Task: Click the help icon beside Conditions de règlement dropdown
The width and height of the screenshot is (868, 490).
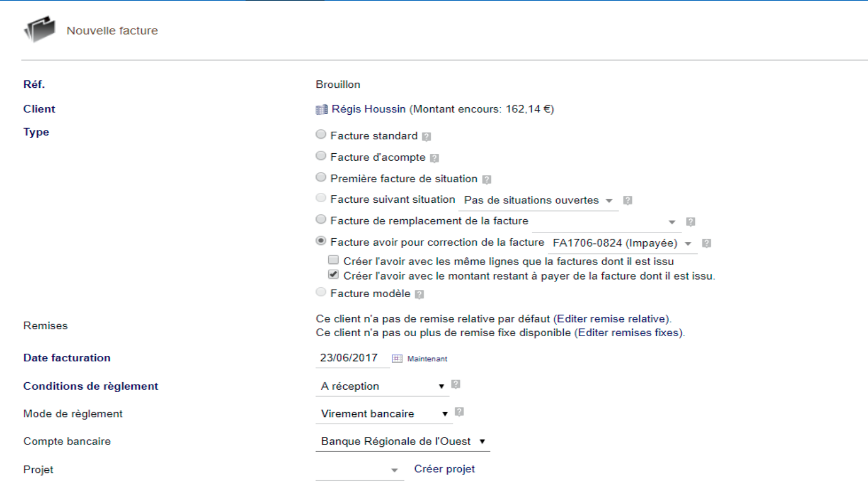Action: point(456,385)
